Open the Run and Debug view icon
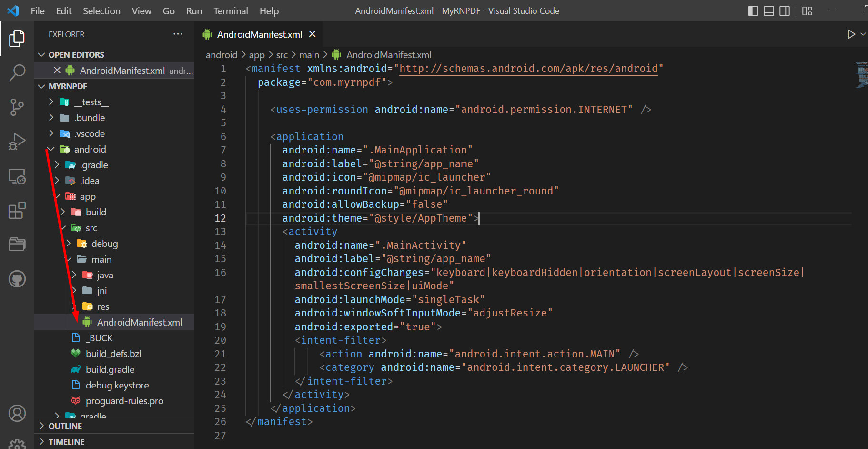 tap(17, 142)
